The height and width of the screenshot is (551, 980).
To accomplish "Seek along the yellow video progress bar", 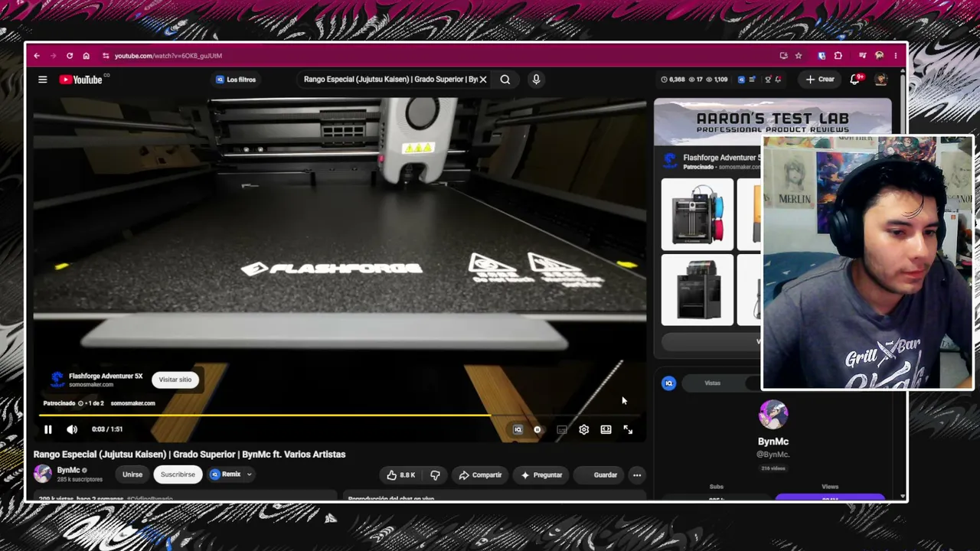I will click(x=339, y=416).
